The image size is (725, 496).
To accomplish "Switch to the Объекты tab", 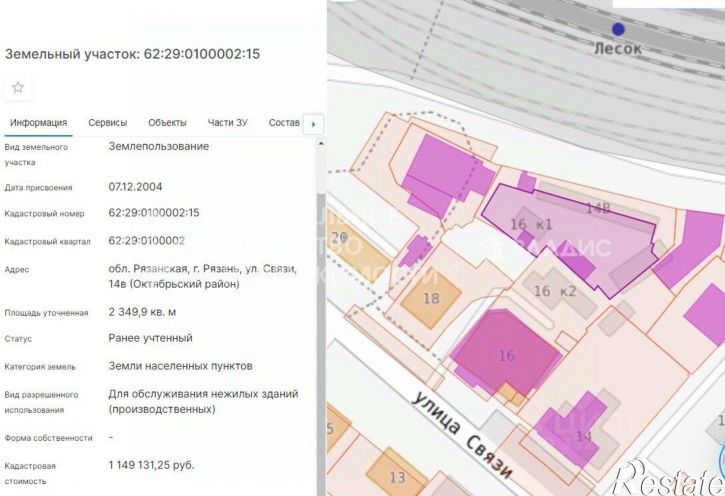I will pyautogui.click(x=167, y=123).
